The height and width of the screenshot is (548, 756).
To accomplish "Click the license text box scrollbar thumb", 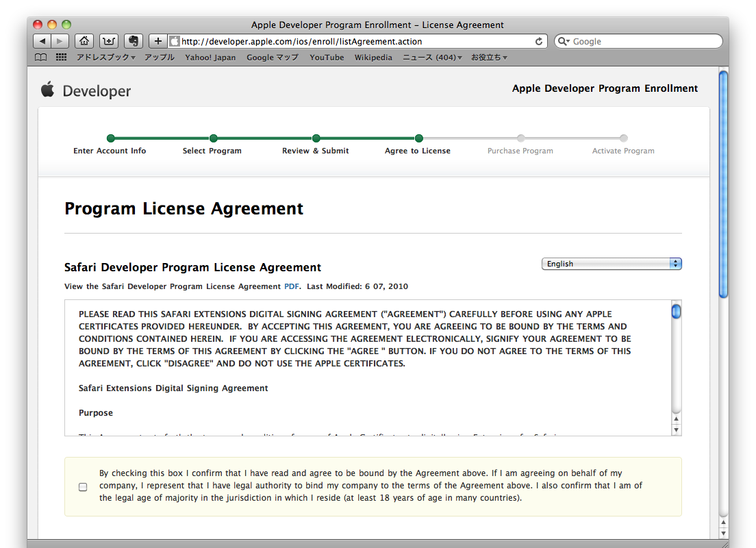I will click(x=676, y=312).
